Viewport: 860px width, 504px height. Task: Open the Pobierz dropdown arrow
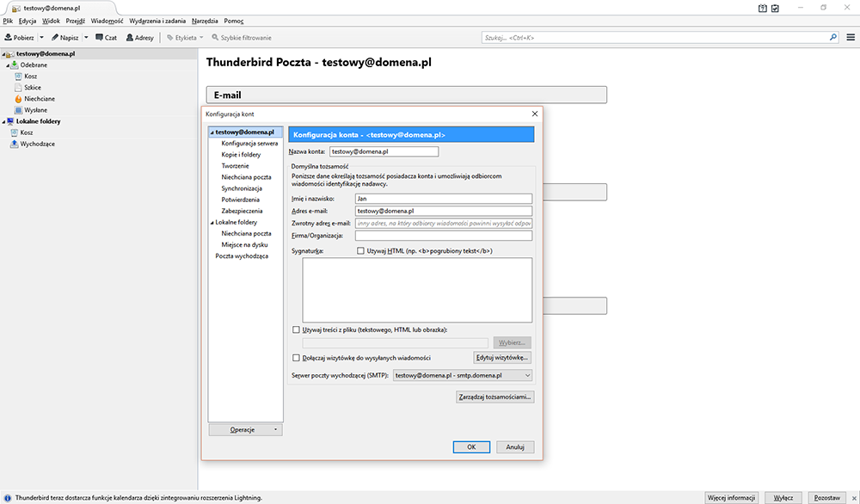pyautogui.click(x=41, y=37)
